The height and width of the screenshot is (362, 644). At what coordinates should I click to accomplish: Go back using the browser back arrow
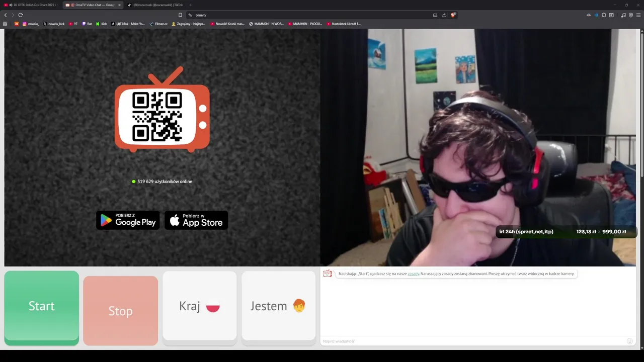[6, 15]
